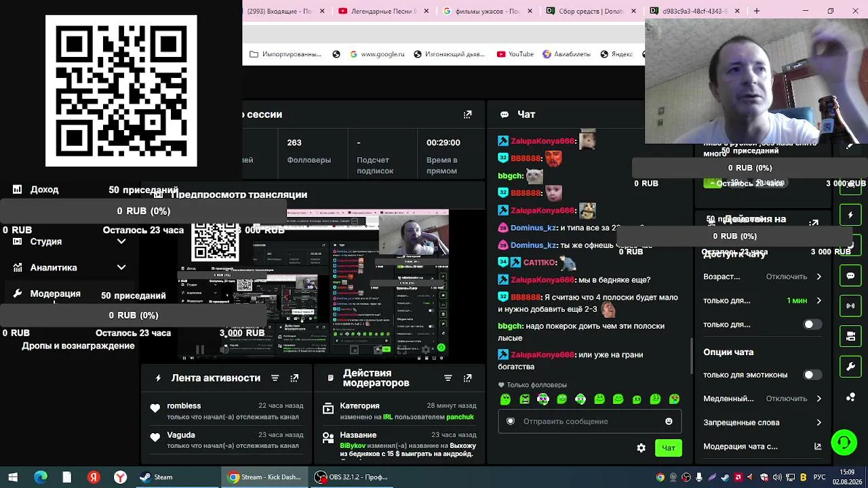Switch to the 'Входящие' mail tab
Viewport: 868px width, 488px height.
click(281, 11)
